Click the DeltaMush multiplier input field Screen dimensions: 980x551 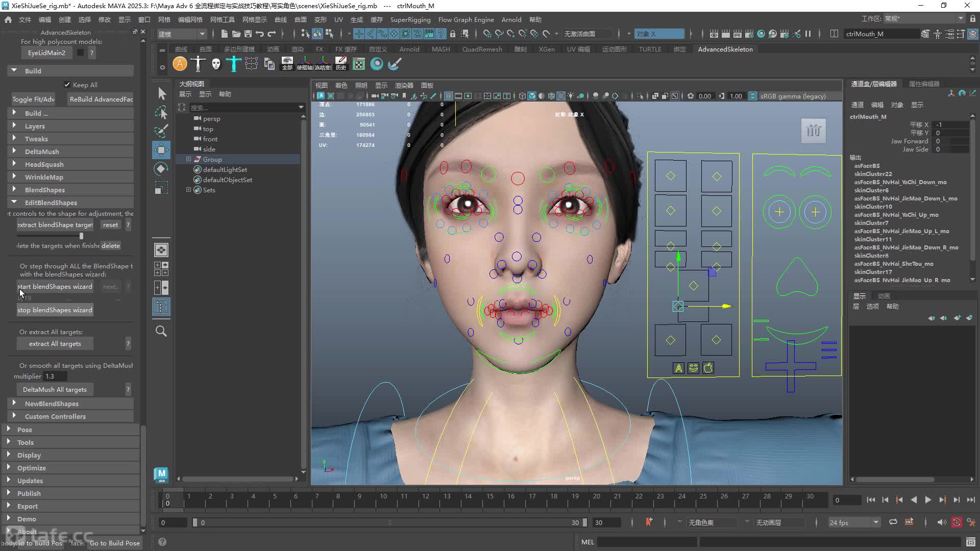click(55, 377)
